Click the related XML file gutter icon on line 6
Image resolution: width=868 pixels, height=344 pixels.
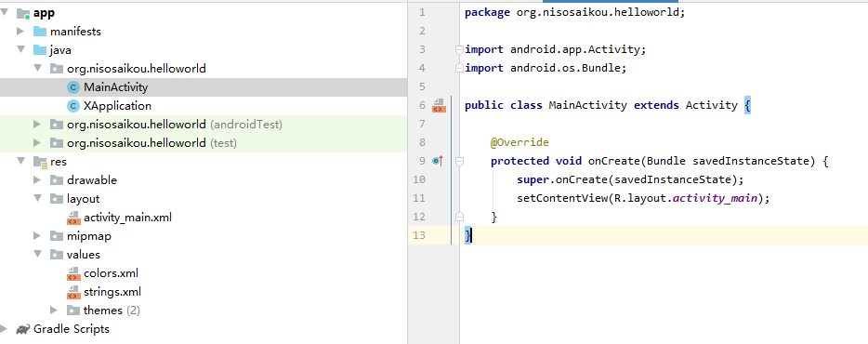pos(439,105)
